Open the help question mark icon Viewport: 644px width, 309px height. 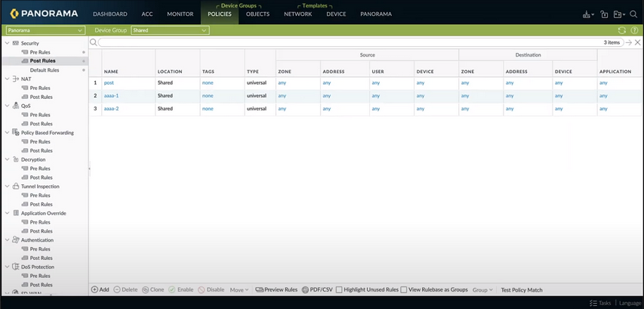click(x=634, y=30)
